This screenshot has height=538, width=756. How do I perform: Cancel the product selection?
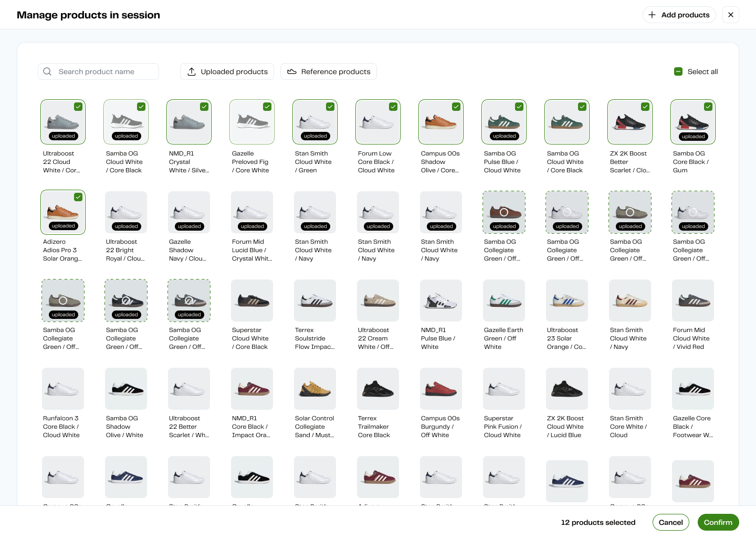671,522
